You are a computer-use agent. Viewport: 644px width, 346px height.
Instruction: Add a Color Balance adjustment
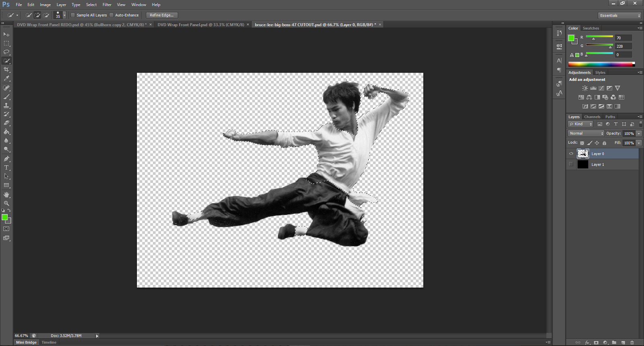click(x=589, y=97)
